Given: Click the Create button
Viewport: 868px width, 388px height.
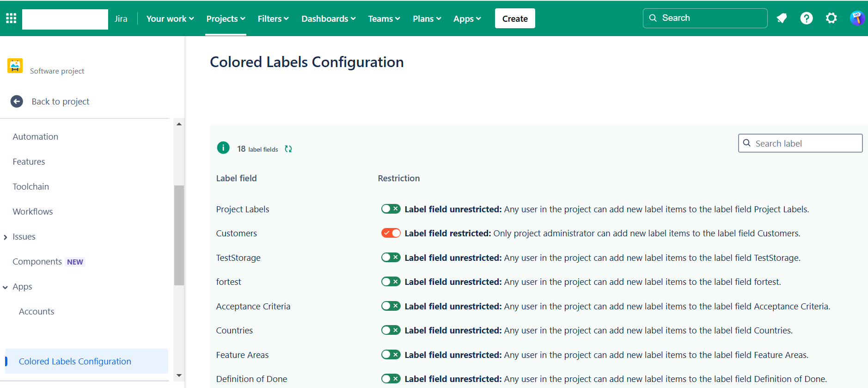Looking at the screenshot, I should pos(514,18).
